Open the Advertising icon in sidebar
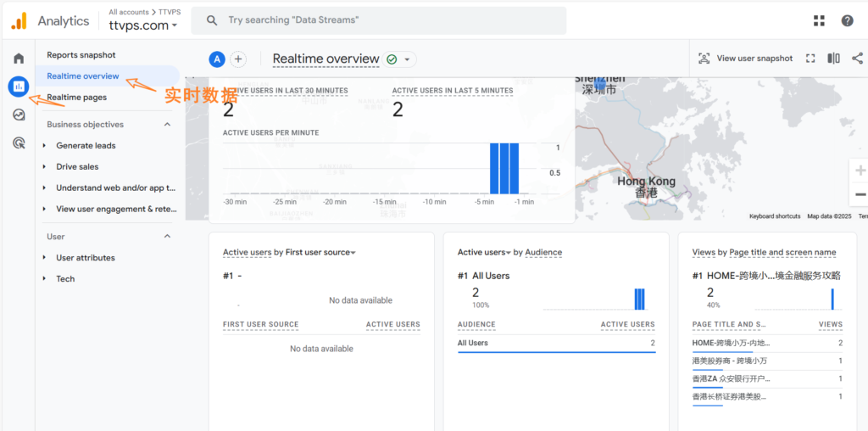This screenshot has height=431, width=868. coord(18,143)
